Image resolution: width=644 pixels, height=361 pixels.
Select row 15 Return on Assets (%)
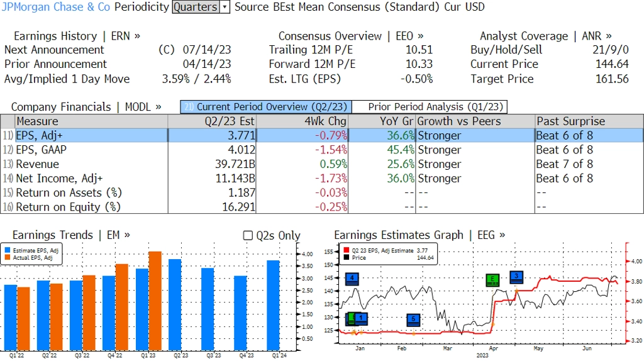[322, 193]
